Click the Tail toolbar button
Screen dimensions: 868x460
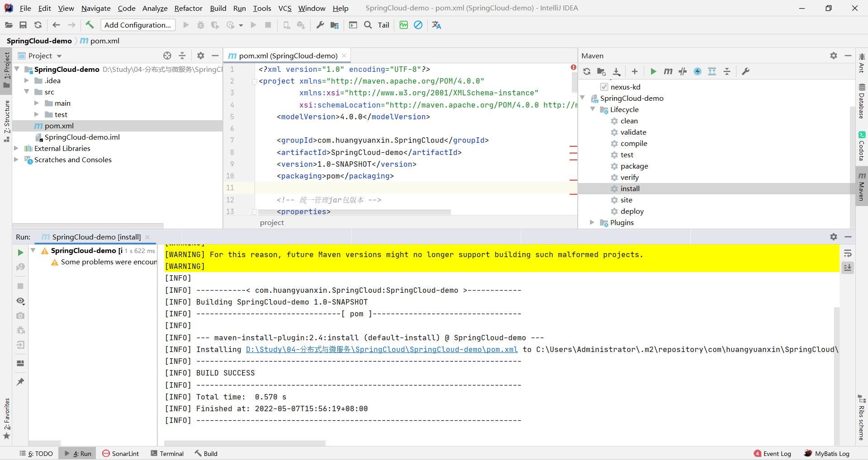point(383,25)
